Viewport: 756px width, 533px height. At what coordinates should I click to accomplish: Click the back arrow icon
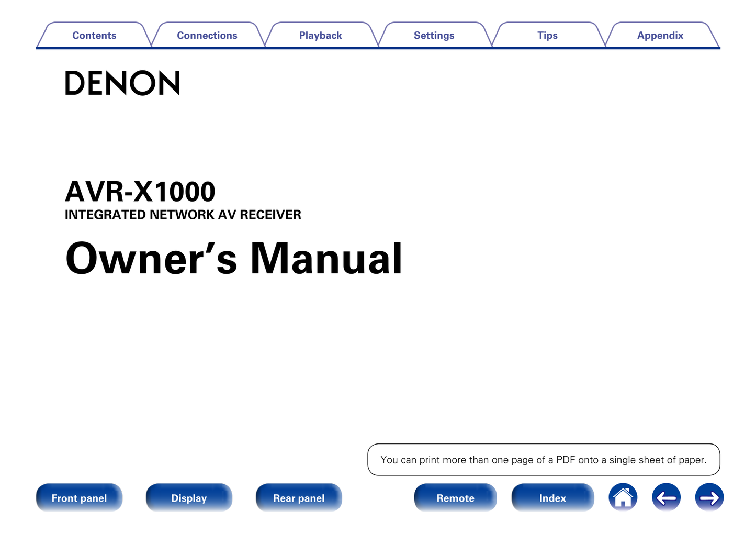coord(666,497)
